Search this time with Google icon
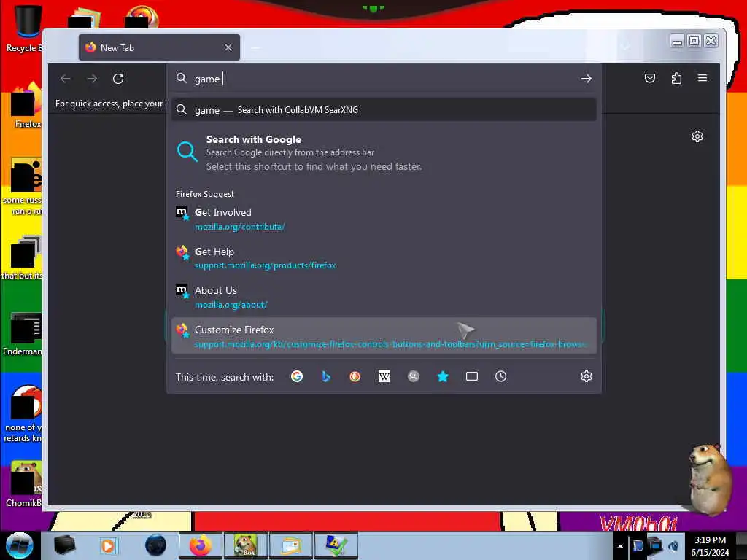 click(x=297, y=377)
